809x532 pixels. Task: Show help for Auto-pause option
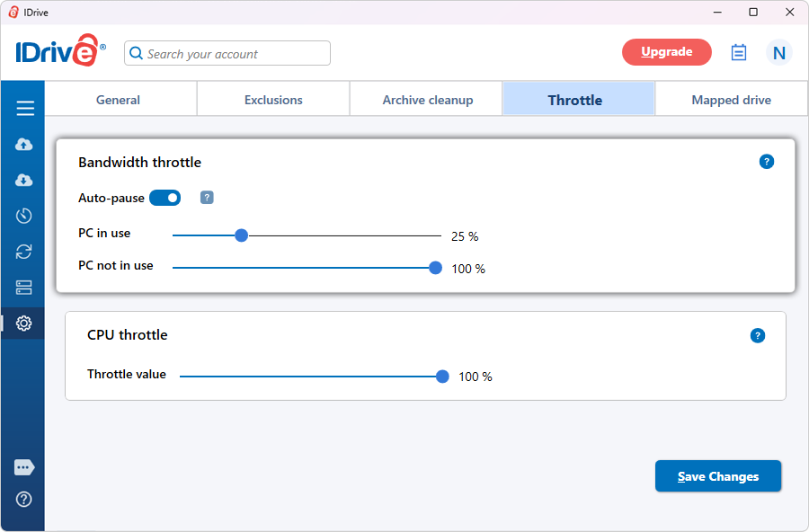207,198
